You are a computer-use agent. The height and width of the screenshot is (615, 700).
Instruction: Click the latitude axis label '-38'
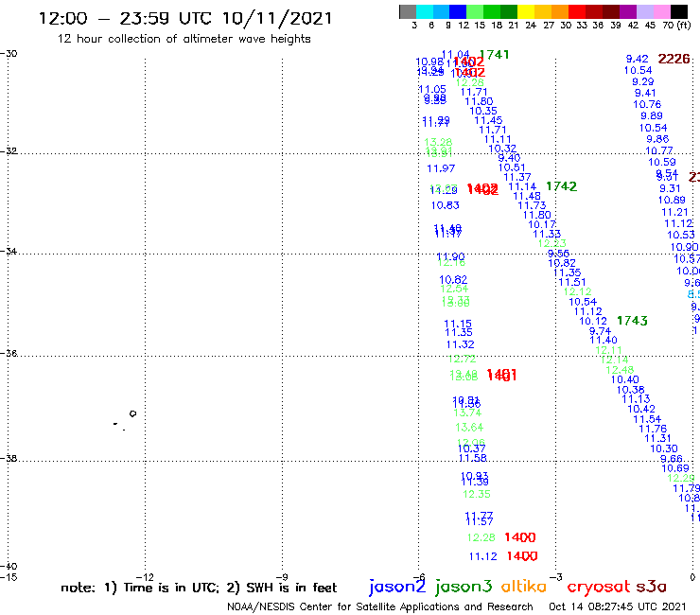tap(9, 459)
